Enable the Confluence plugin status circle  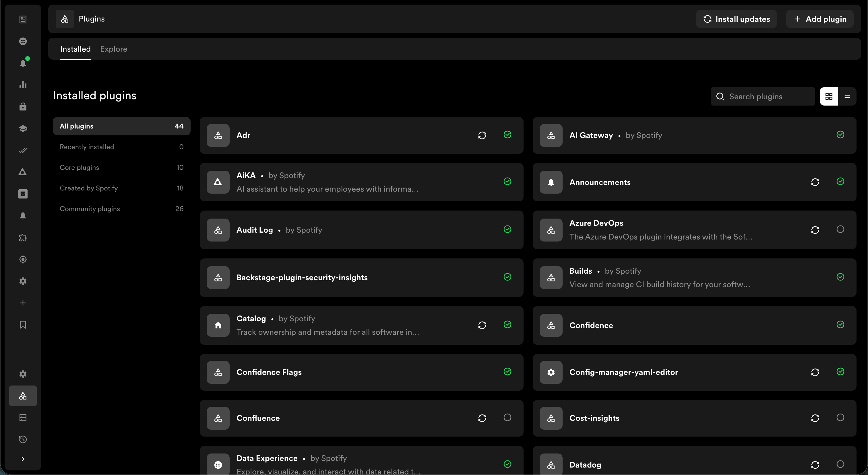tap(507, 417)
